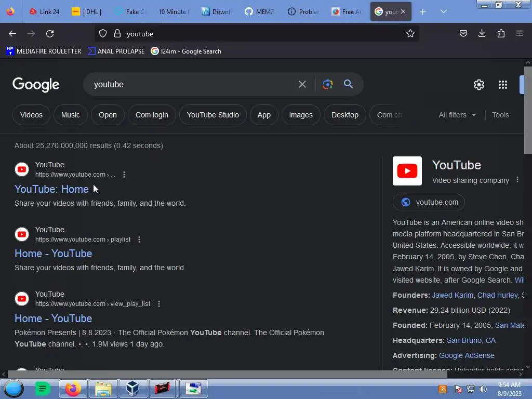Follow the Google AdSense link
This screenshot has height=399, width=532.
467,355
